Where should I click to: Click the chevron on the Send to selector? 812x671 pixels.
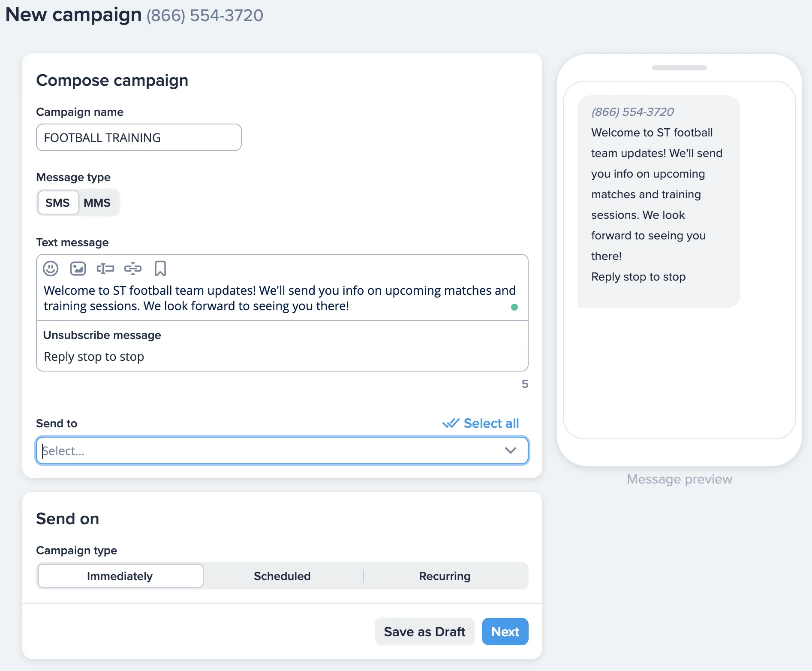click(x=510, y=450)
